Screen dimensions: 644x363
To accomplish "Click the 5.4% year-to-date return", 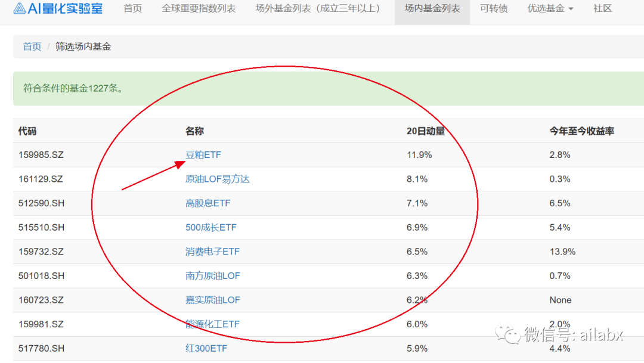I will [560, 228].
